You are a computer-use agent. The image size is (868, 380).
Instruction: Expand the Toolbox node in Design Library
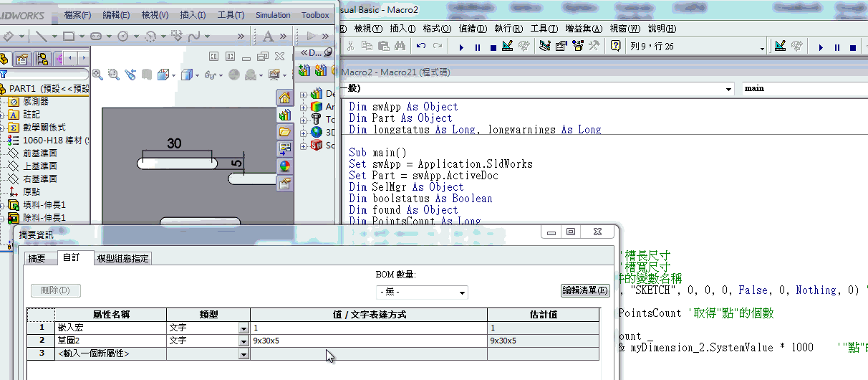tap(304, 119)
